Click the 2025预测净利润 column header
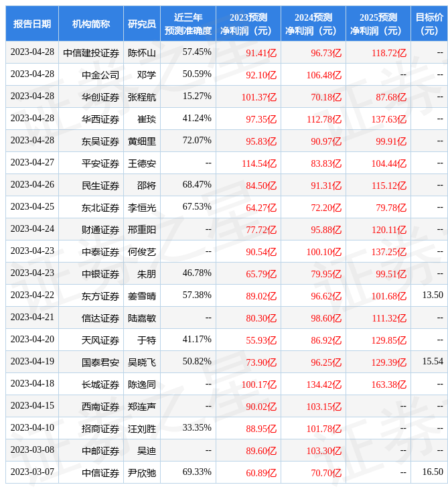The image size is (448, 489). click(x=378, y=23)
